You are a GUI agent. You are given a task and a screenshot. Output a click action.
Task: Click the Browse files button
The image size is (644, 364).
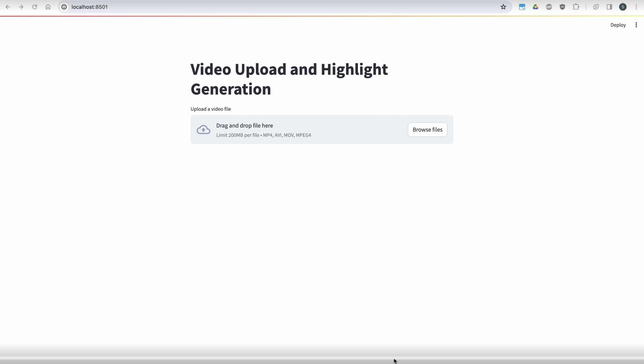(x=427, y=130)
